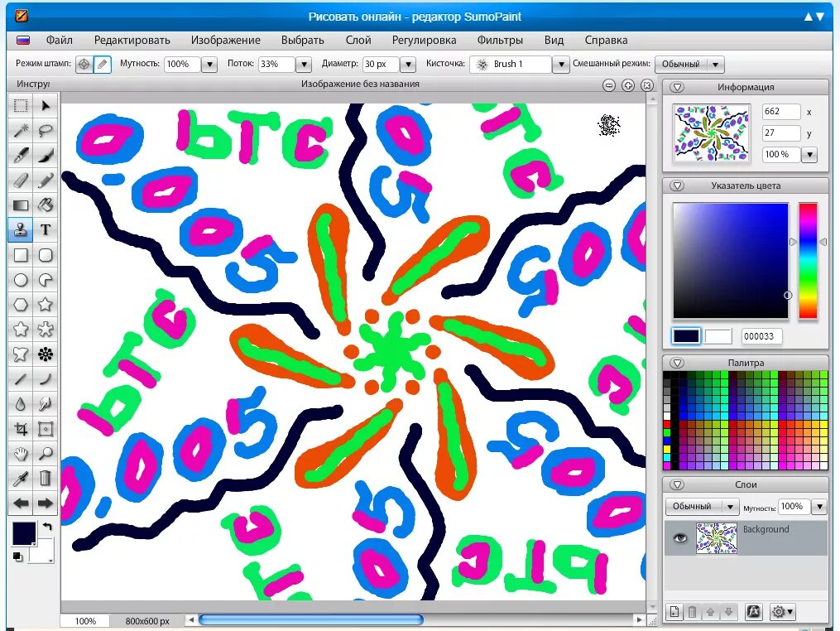Open layers panel gear options menu

[x=783, y=611]
